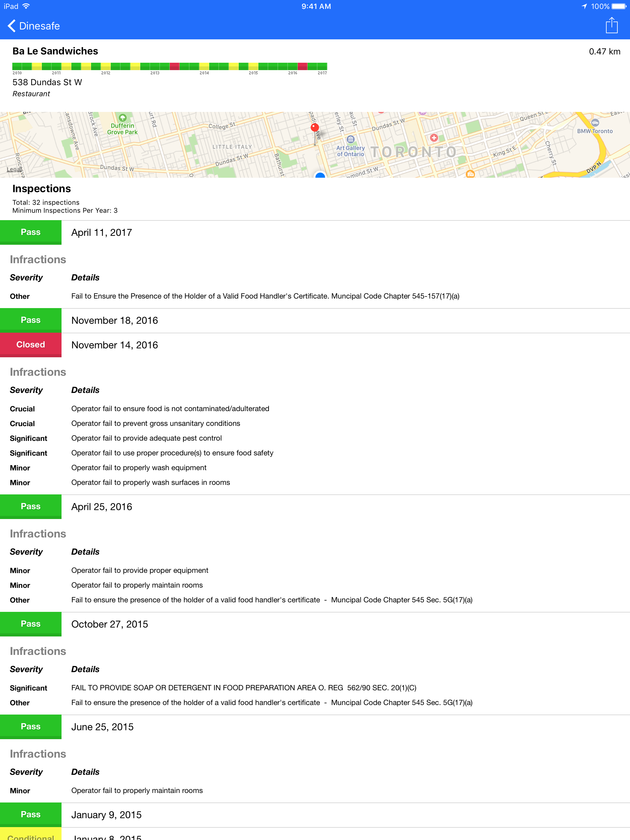The image size is (630, 840).
Task: Tap the 9:41 AM clock in status bar
Action: click(x=316, y=6)
